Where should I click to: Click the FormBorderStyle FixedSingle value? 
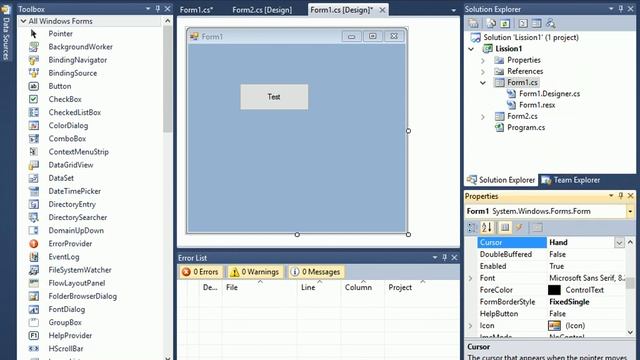[569, 302]
